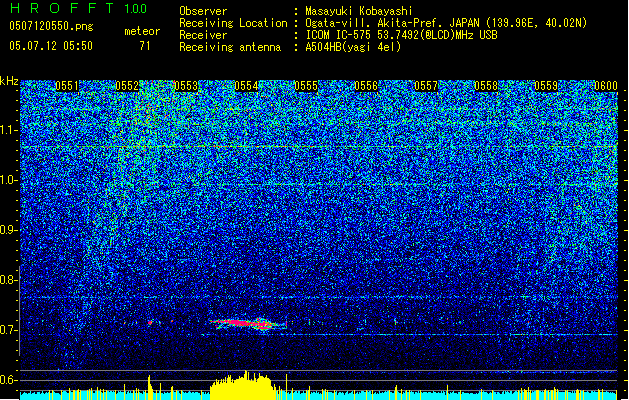Click the 0551 time marker
The image size is (629, 400).
[67, 86]
